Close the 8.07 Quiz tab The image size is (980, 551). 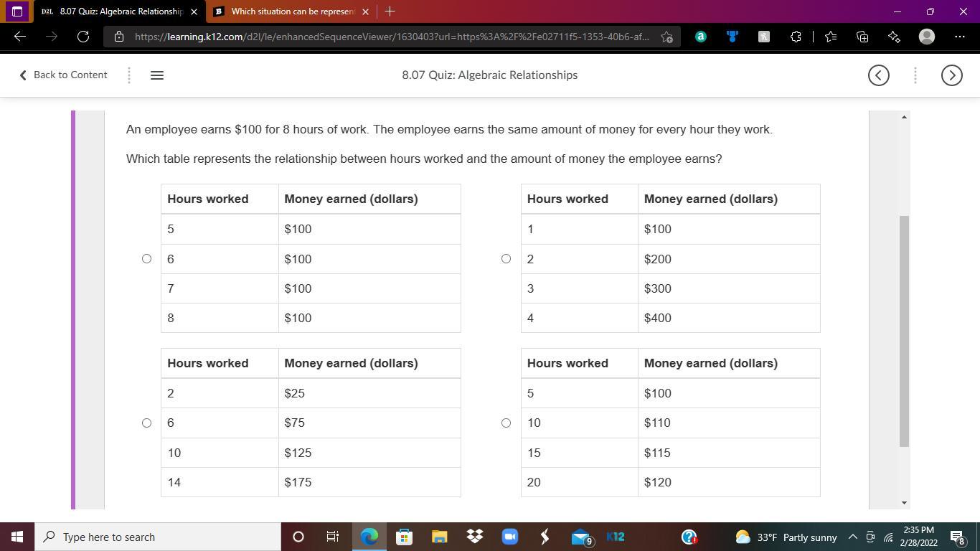(194, 11)
